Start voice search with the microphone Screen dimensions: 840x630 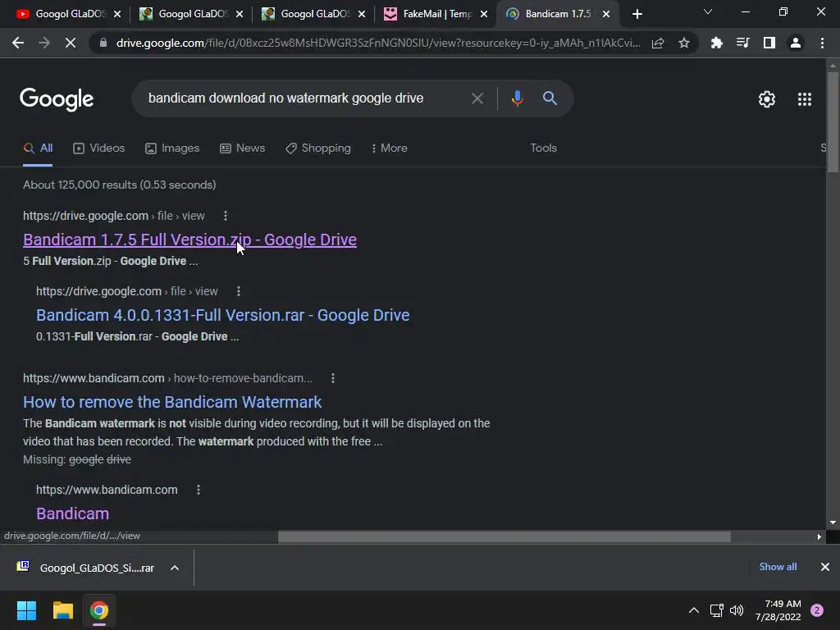[x=517, y=98]
